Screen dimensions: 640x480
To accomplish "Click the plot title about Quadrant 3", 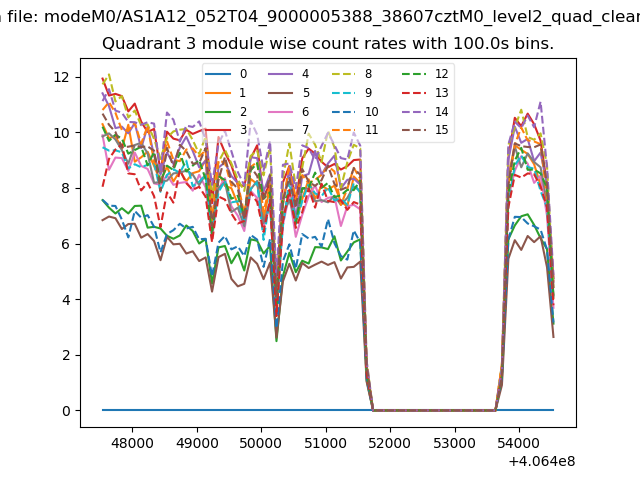I will pos(328,44).
